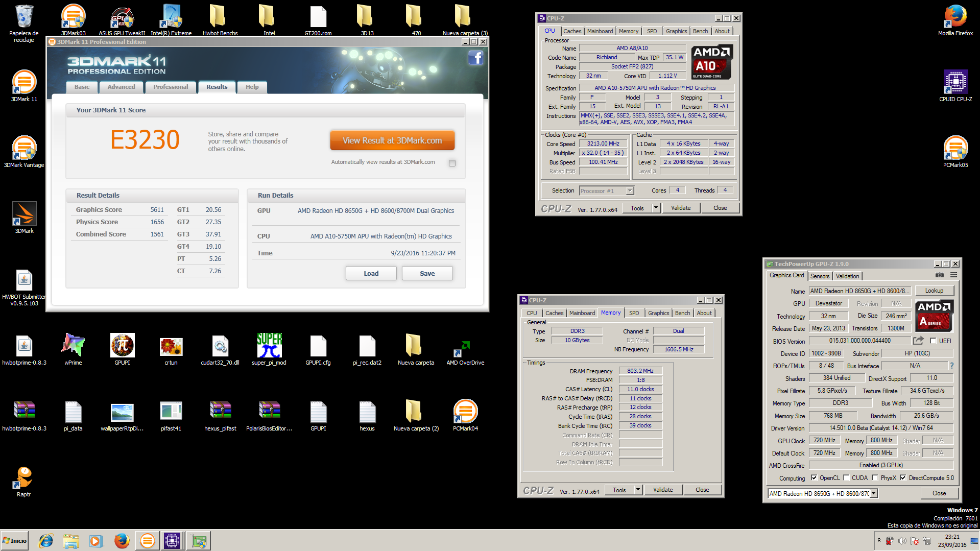
Task: Click Specification field in CPU-Z
Action: click(656, 88)
